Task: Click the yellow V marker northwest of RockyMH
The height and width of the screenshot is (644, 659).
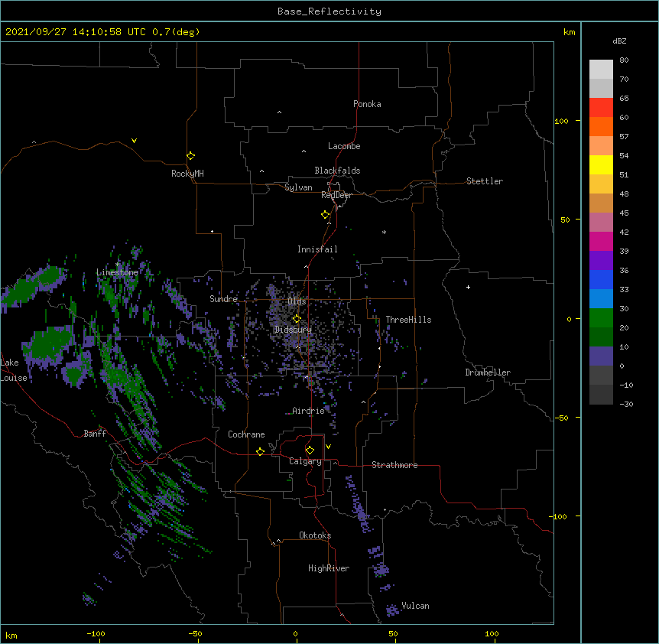Action: 134,141
